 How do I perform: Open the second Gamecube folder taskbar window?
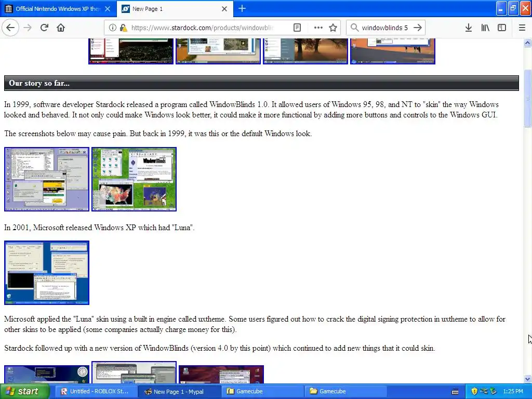click(x=345, y=391)
